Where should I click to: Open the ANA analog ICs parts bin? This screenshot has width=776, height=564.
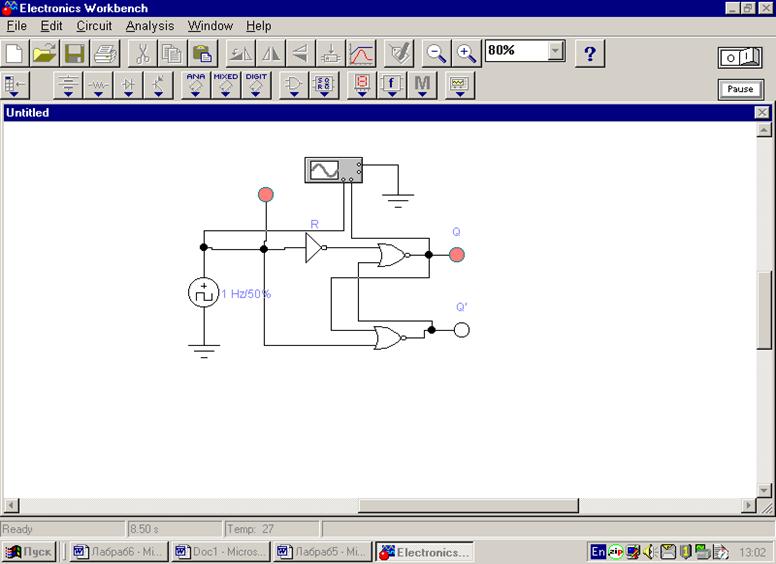(196, 86)
